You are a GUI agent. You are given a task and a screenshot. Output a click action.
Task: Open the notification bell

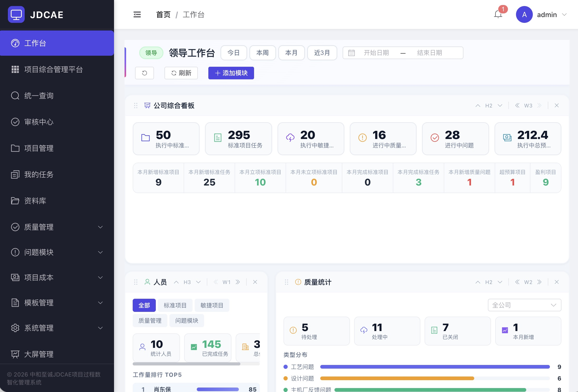click(498, 14)
